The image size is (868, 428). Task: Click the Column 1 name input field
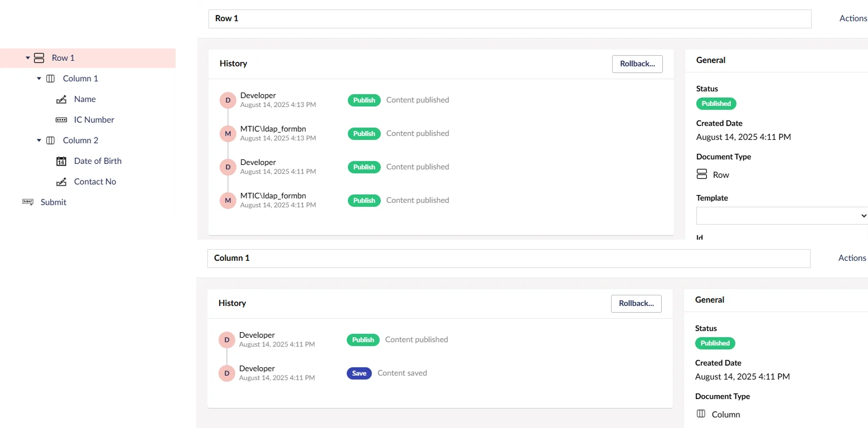[x=508, y=258]
